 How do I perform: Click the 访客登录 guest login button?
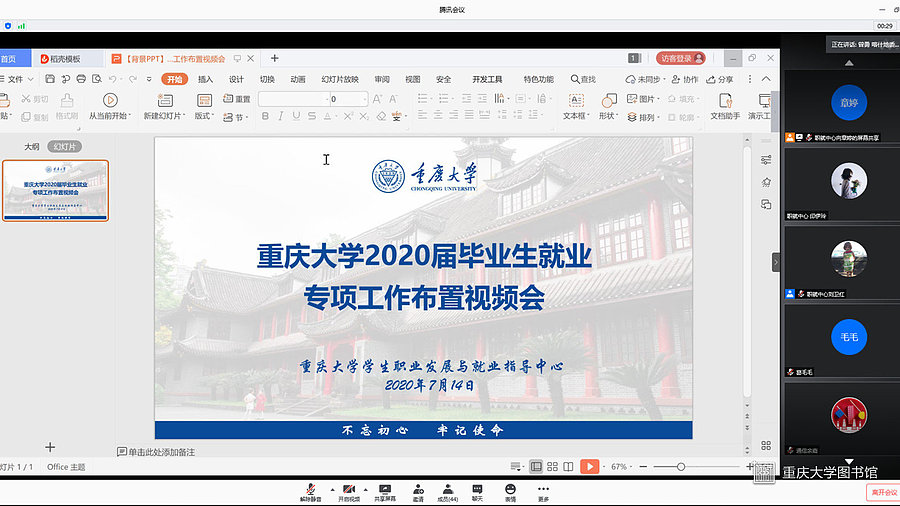pos(681,58)
